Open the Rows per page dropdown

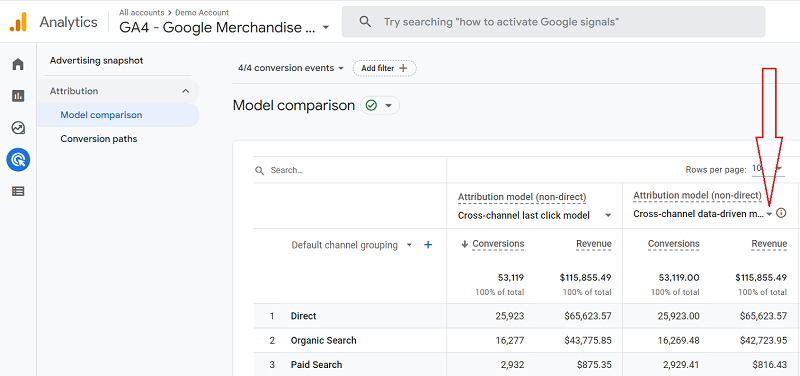[767, 169]
